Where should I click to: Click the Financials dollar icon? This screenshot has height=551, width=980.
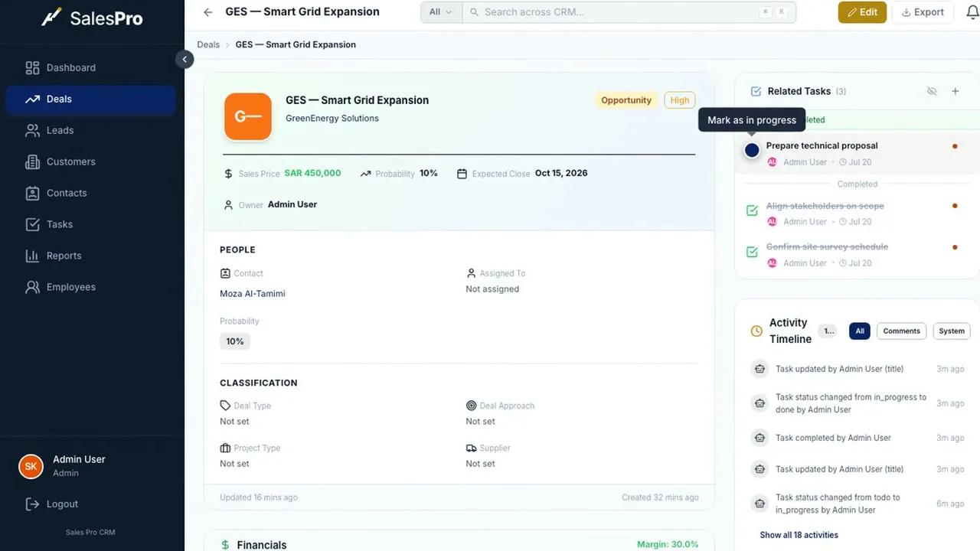[x=225, y=545]
